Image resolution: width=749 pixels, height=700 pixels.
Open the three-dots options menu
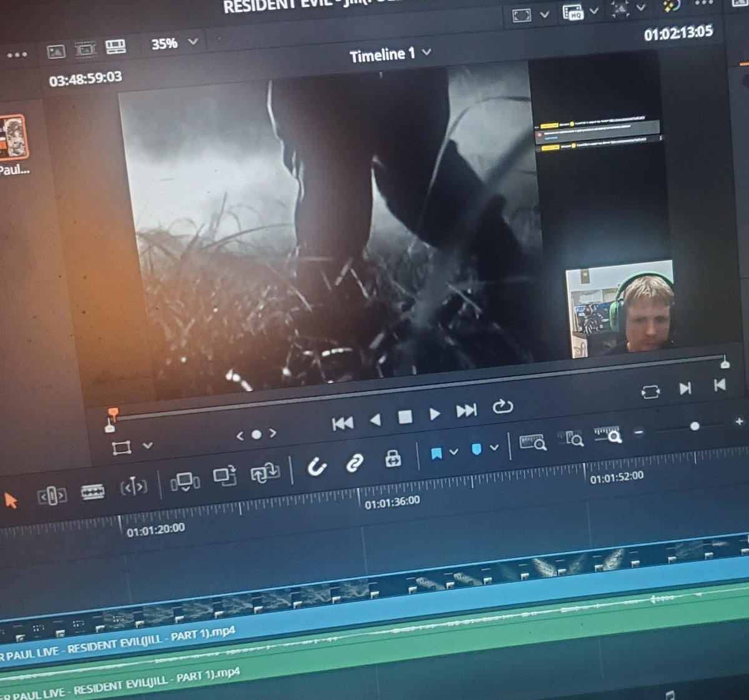pos(17,55)
